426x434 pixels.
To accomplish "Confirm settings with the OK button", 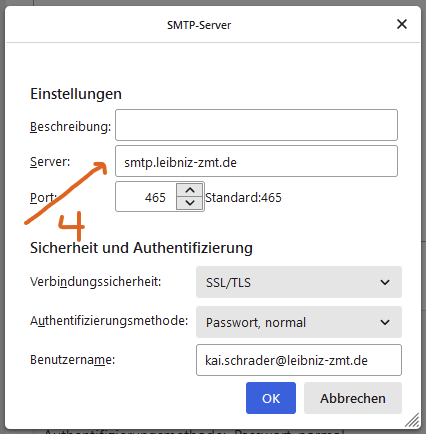I will click(271, 398).
